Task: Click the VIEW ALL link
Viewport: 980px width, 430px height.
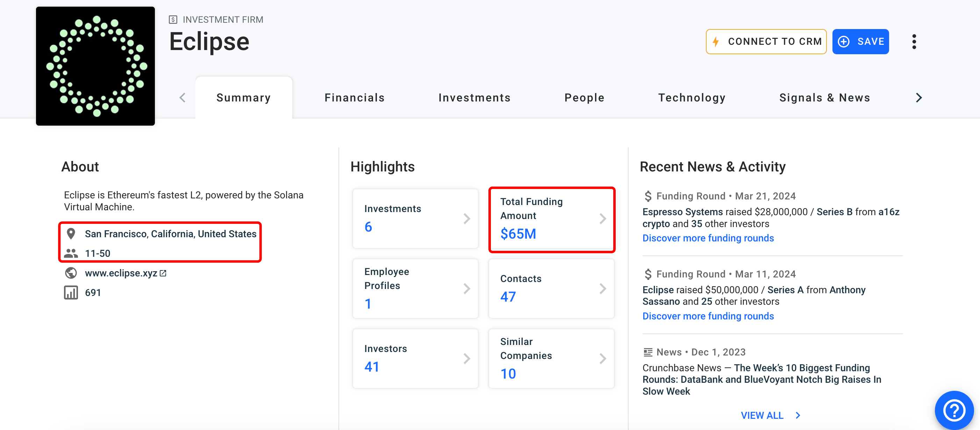Action: 762,415
